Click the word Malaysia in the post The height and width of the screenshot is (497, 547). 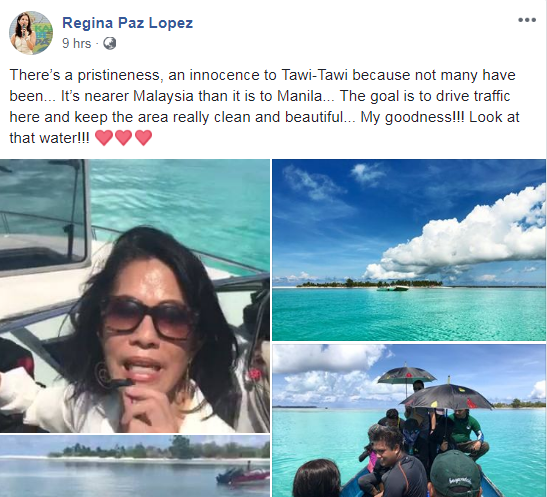(x=164, y=96)
